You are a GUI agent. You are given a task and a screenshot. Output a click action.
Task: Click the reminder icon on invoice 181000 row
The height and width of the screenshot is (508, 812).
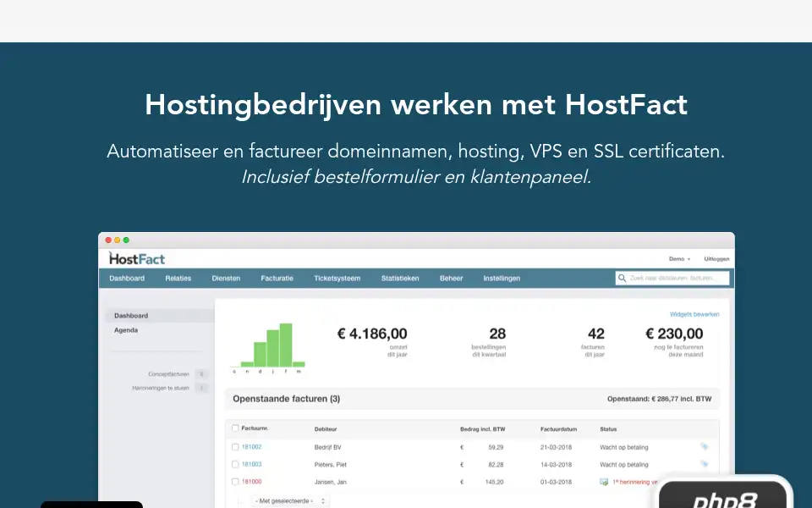[x=604, y=482]
